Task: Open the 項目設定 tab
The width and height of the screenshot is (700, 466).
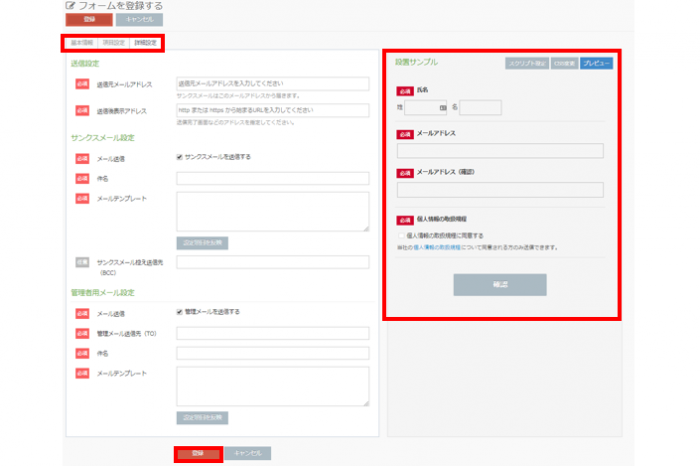Action: point(113,43)
